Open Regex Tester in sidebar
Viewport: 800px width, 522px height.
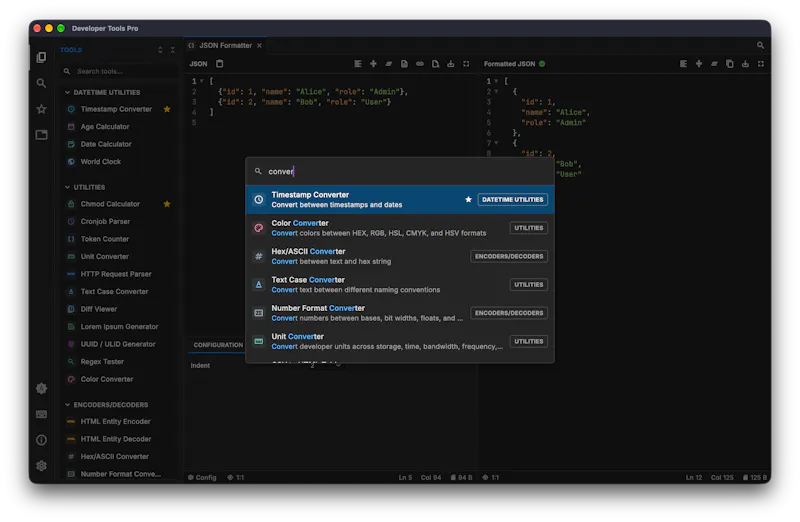[x=102, y=362]
